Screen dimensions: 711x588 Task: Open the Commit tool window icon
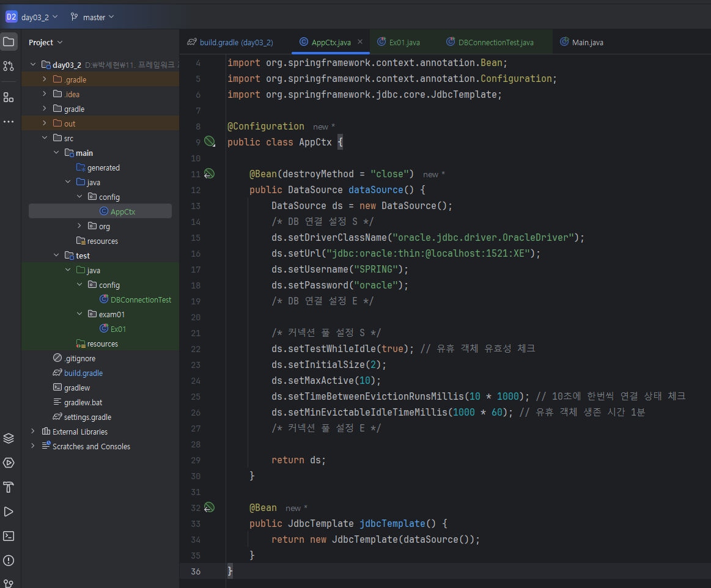coord(9,66)
